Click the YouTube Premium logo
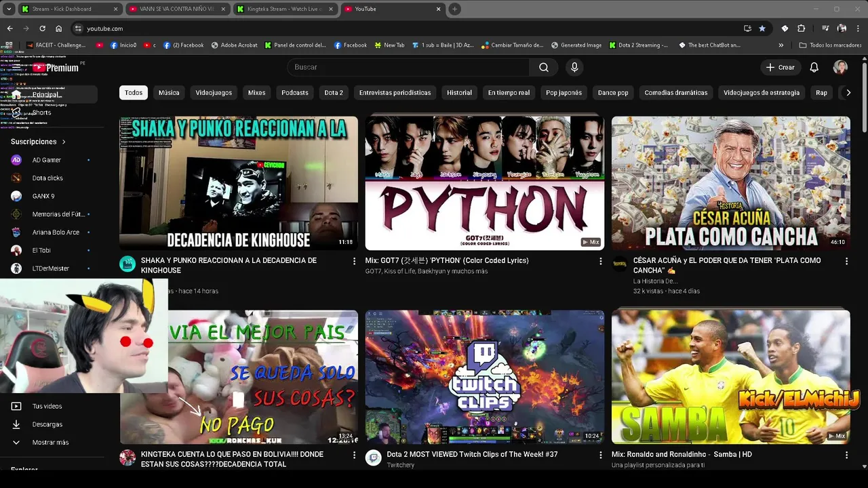Screen dimensions: 868x488 click(x=56, y=67)
